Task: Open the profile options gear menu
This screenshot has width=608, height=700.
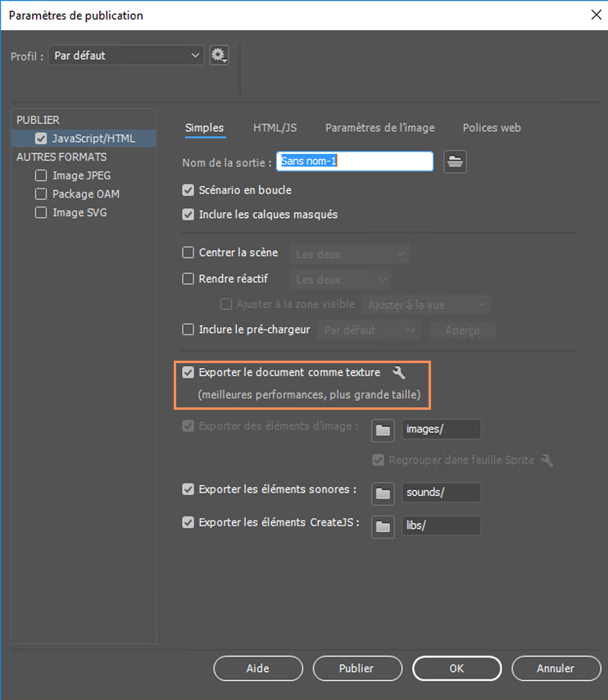Action: click(219, 56)
